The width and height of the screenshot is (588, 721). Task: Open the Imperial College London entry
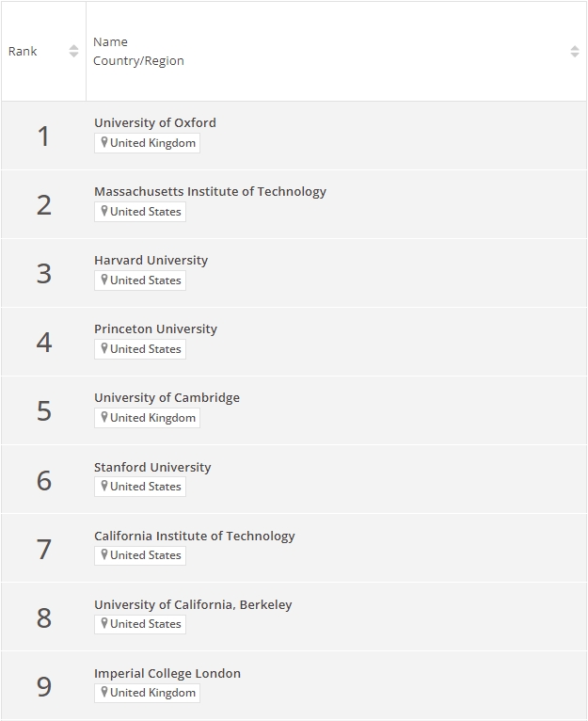point(167,674)
